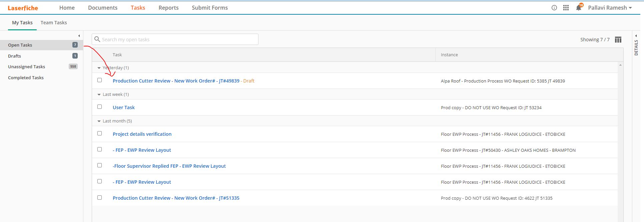Check the JT#49839 draft task checkbox
Viewport: 644px width, 222px height.
99,80
